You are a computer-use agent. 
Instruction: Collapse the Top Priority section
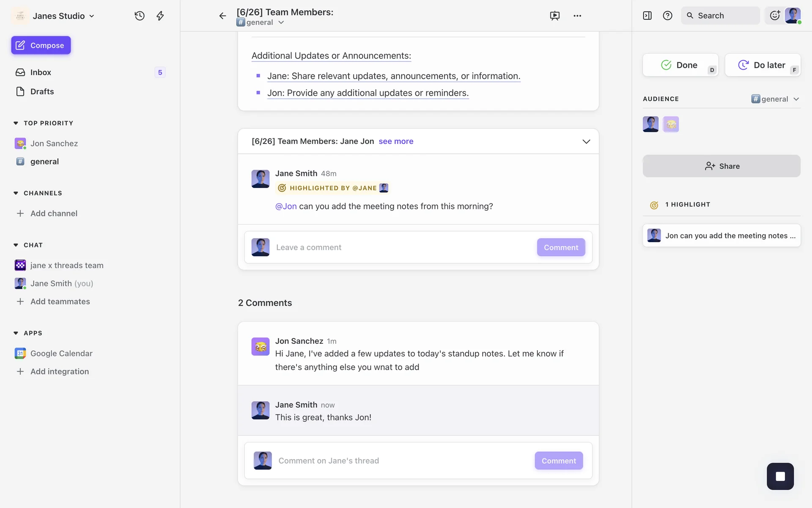coord(16,123)
